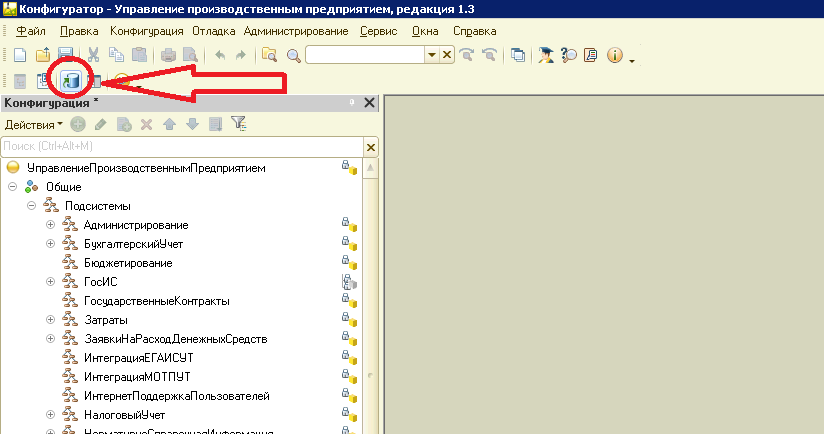Viewport: 824px width, 434px height.
Task: Click the Update database configuration icon
Action: [71, 81]
